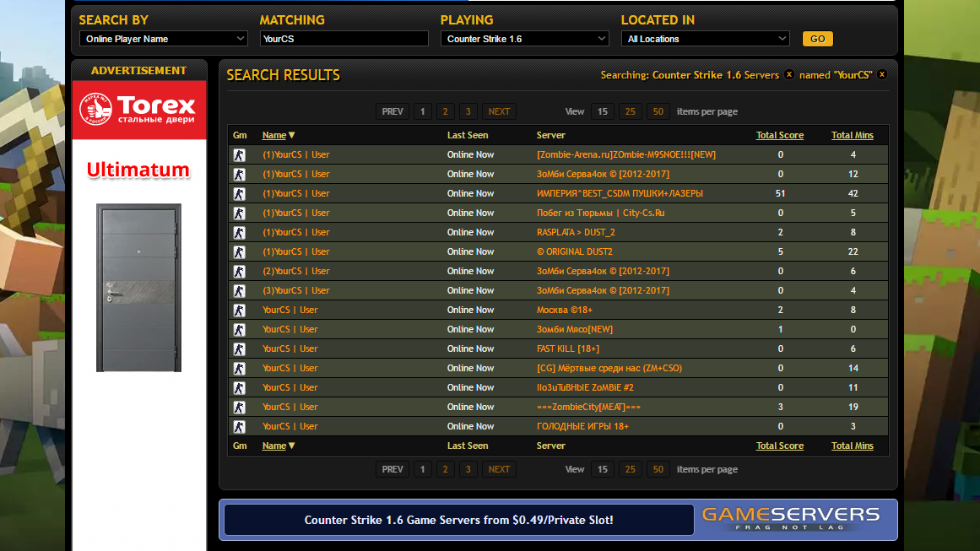Sort by Total Score in bottom header
Screen dimensions: 980x551
click(x=779, y=446)
